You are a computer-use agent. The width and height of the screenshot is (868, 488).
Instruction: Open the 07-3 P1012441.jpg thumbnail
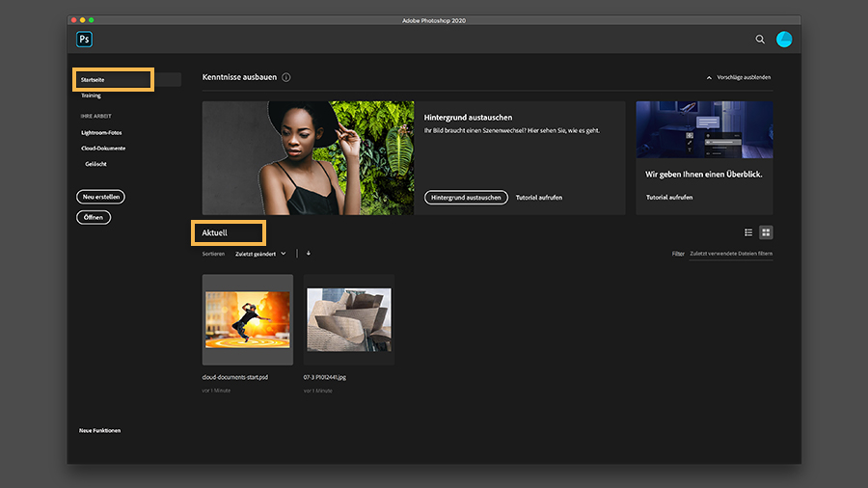point(349,320)
